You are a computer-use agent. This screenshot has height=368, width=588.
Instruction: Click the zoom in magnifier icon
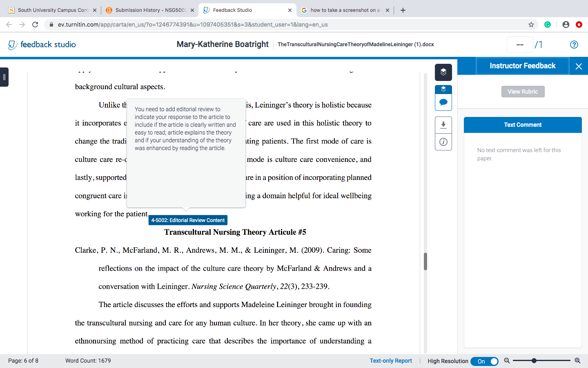(x=577, y=361)
